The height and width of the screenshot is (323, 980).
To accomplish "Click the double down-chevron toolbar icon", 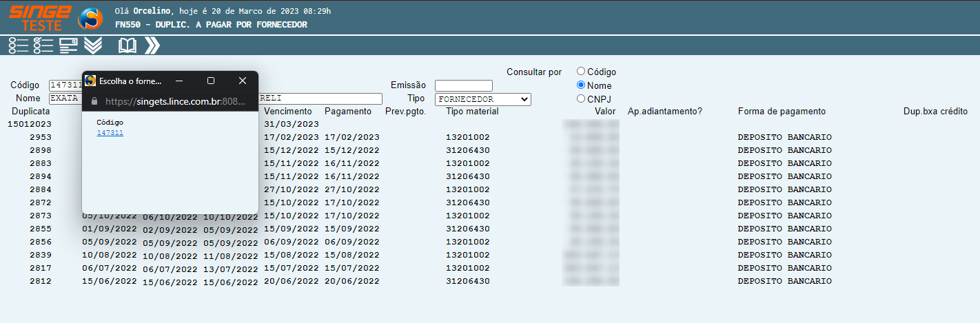I will pos(93,45).
